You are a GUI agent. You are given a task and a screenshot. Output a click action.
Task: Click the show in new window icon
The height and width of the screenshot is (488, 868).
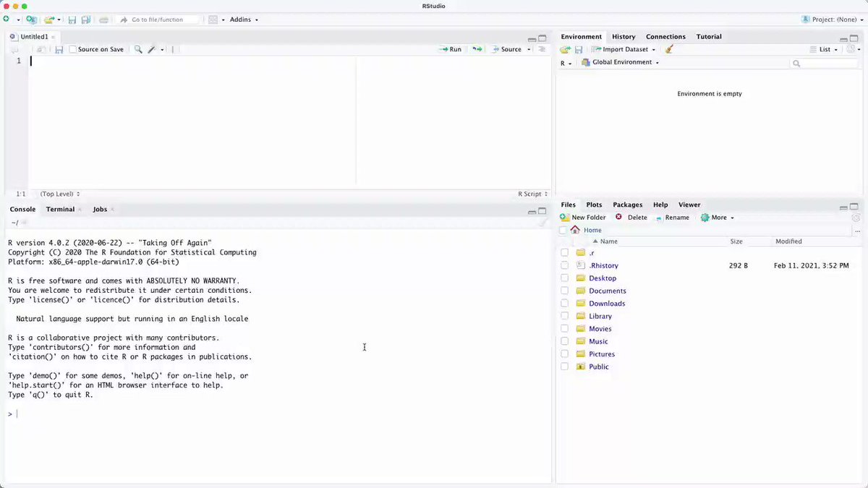click(41, 49)
